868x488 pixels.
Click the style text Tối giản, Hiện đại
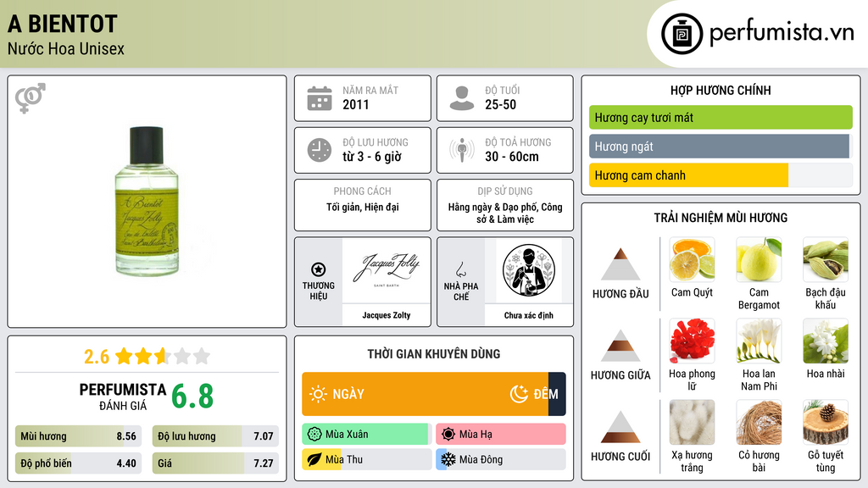(363, 207)
